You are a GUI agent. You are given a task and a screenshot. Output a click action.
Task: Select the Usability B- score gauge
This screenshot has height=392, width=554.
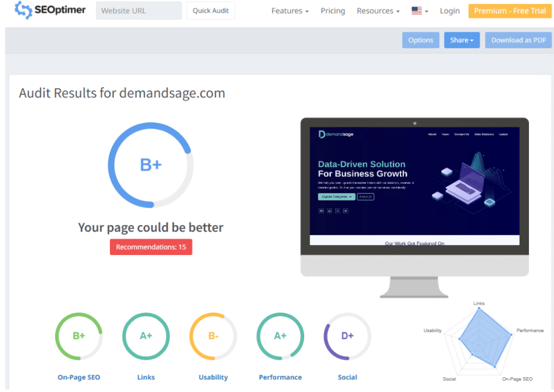point(213,336)
